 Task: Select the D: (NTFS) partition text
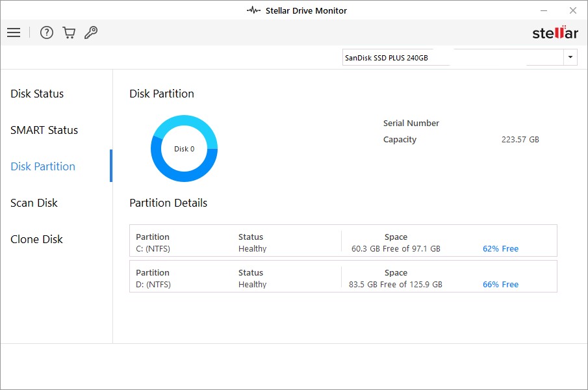[x=153, y=284]
